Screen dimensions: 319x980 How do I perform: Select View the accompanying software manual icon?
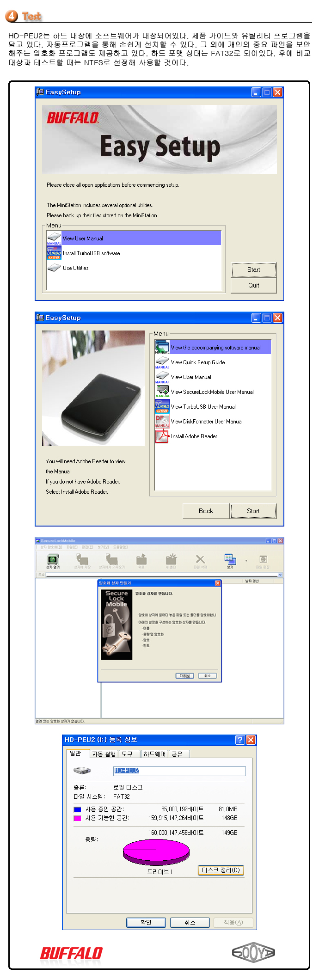pos(162,347)
